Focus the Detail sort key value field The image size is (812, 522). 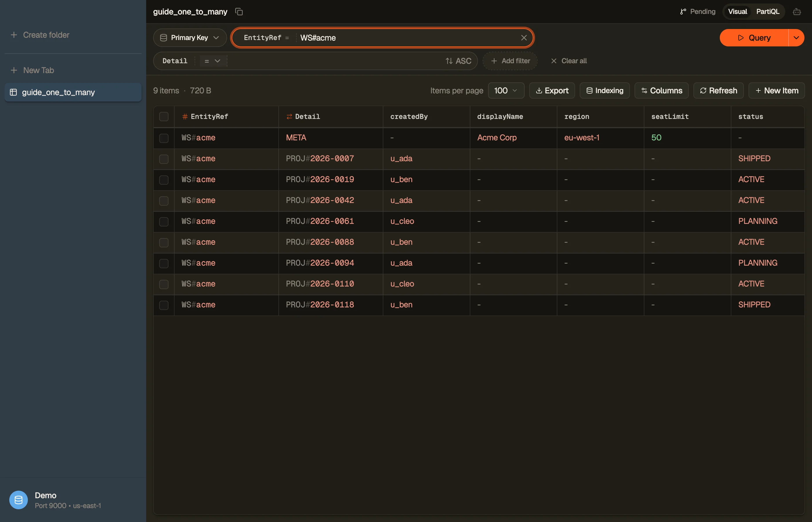pos(336,61)
